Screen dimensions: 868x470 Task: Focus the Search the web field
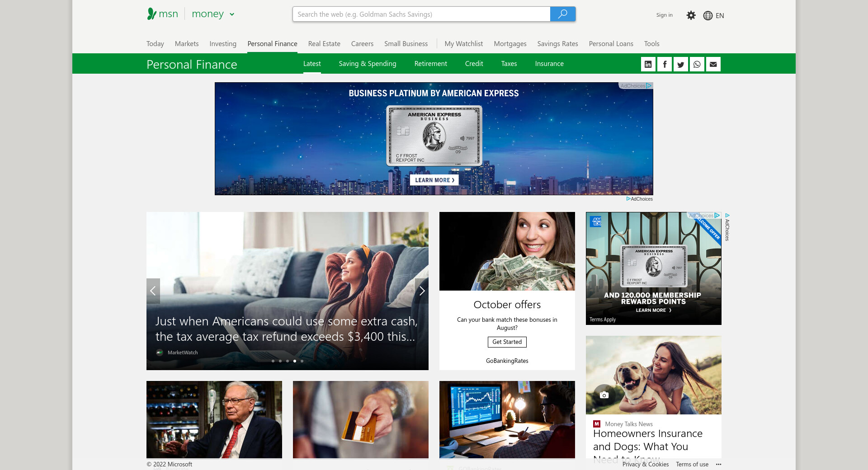tap(421, 14)
